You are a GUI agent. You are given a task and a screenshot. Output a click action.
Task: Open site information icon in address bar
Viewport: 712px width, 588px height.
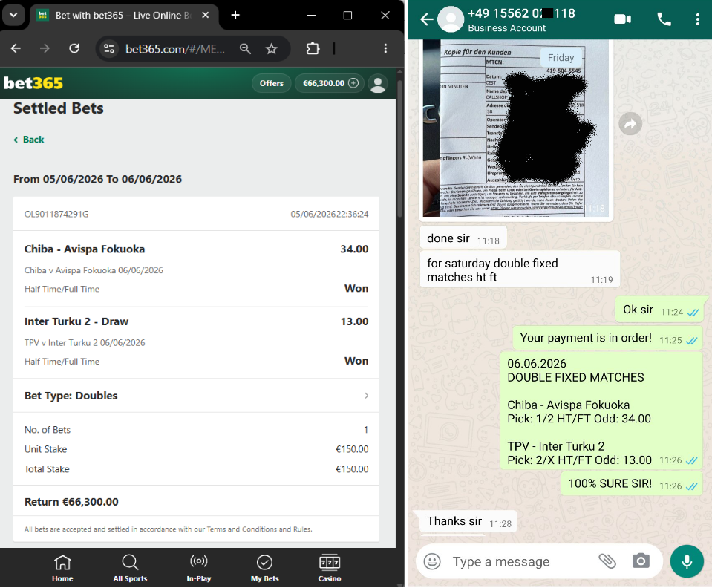(109, 48)
